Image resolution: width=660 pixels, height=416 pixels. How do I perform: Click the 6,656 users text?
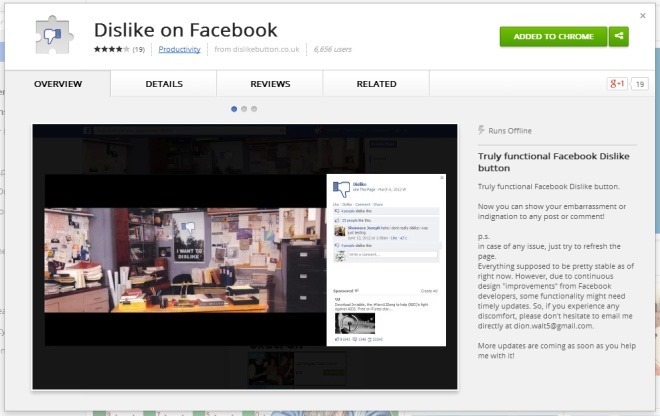[335, 49]
